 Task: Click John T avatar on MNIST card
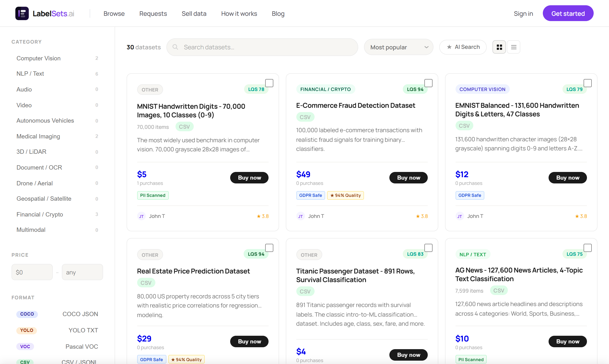click(141, 216)
